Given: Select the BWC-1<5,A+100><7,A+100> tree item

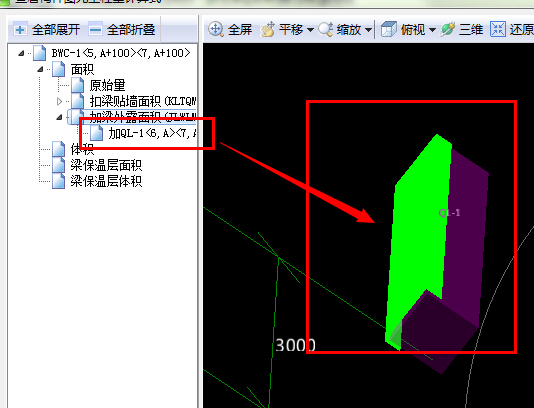Looking at the screenshot, I should click(x=121, y=53).
